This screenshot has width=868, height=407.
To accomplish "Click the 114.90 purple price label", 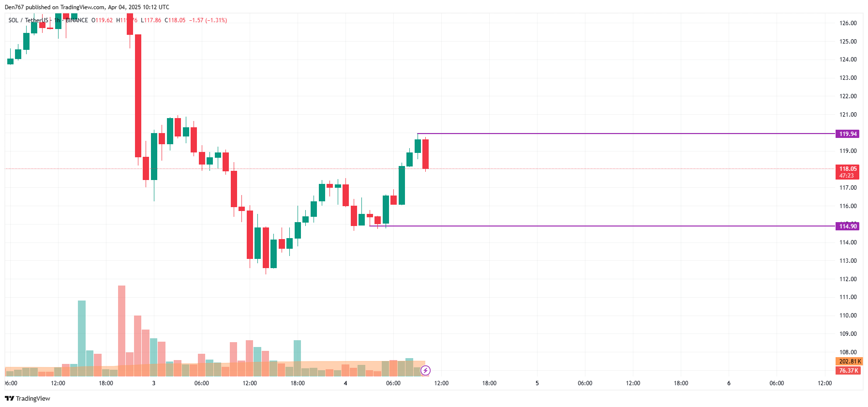I will click(x=847, y=226).
